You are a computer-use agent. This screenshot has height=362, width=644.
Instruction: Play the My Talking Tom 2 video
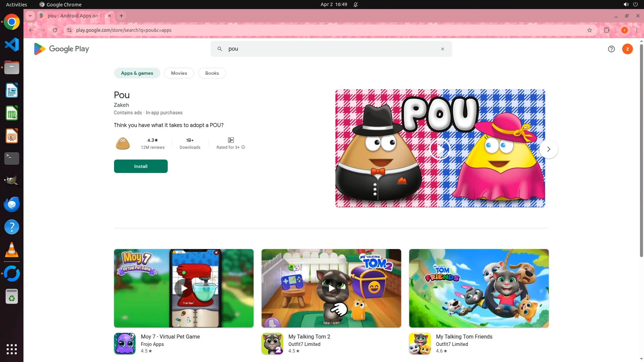[x=331, y=288]
